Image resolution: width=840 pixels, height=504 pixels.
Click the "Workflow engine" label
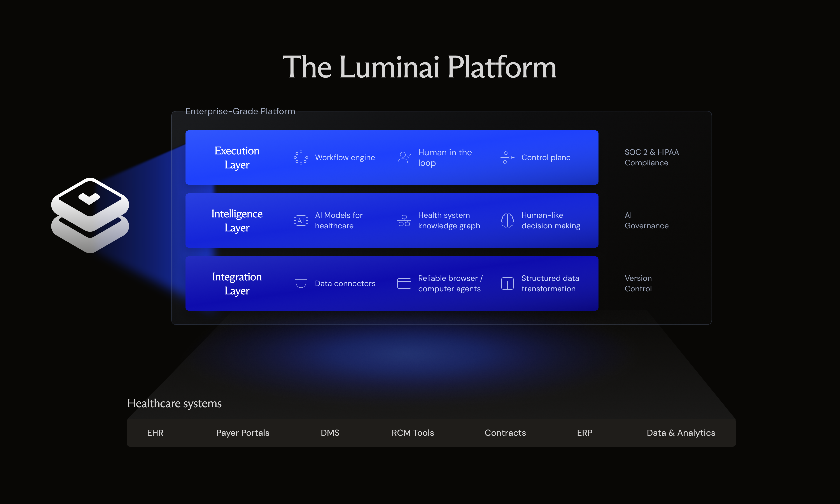[345, 157]
